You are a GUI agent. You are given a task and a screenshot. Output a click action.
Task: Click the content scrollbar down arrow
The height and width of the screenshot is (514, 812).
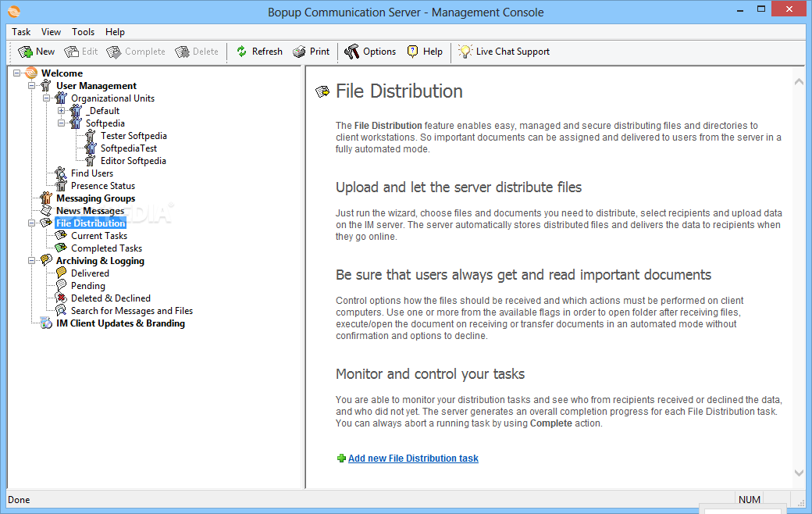click(x=799, y=473)
